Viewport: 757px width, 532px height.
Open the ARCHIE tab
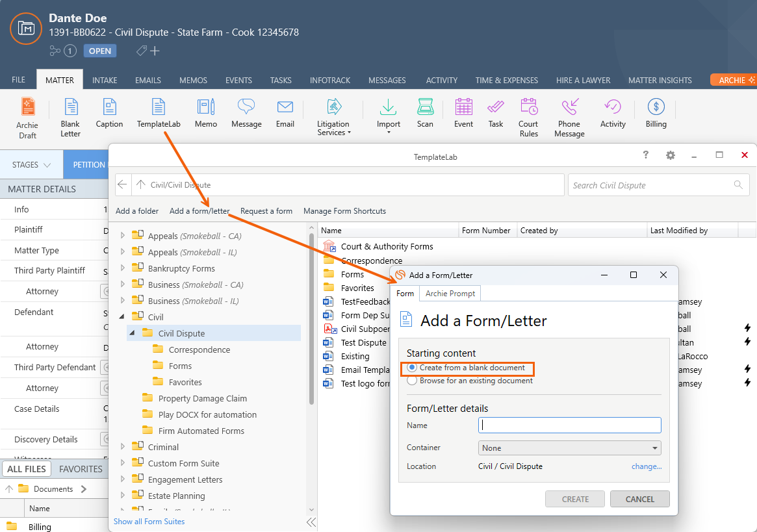tap(734, 80)
